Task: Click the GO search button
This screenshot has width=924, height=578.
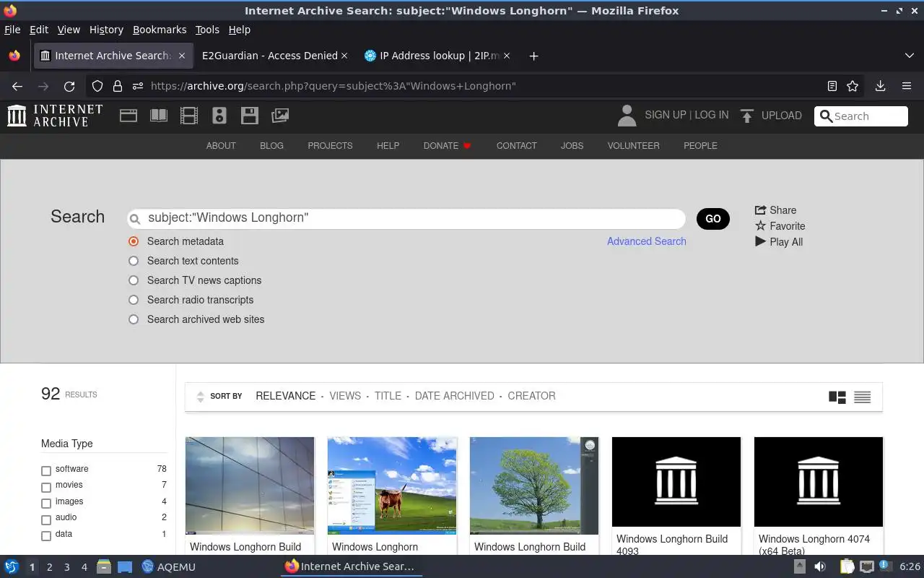Action: pos(713,219)
